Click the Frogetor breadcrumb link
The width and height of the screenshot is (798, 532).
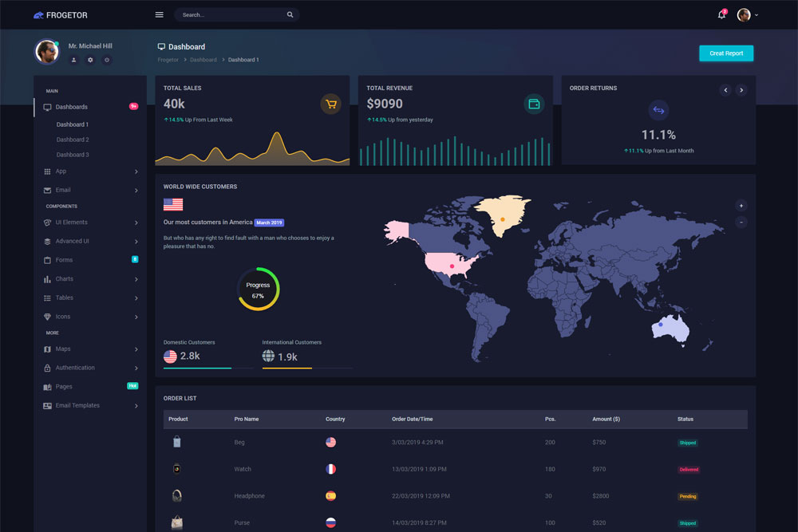pos(168,60)
